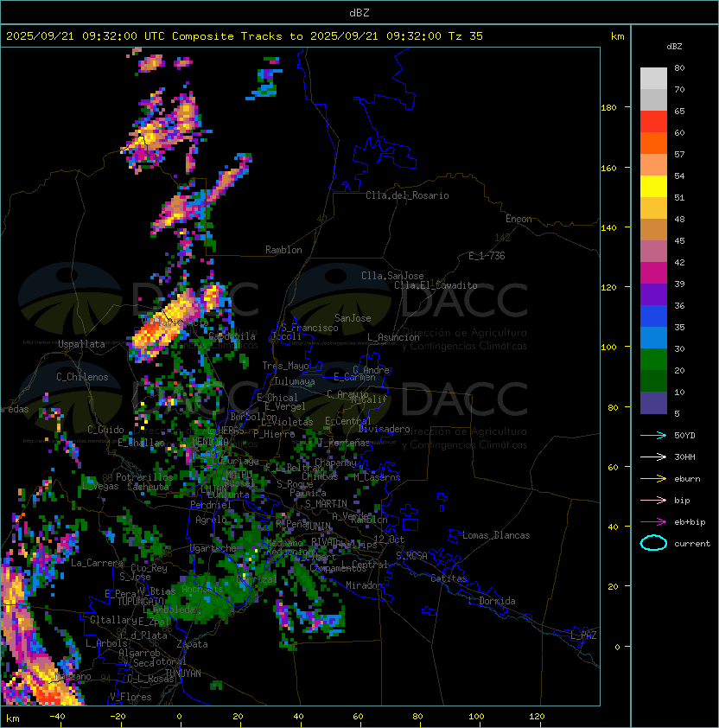Screen dimensions: 719x728
Task: Click the Ramblon map label
Action: click(x=283, y=250)
